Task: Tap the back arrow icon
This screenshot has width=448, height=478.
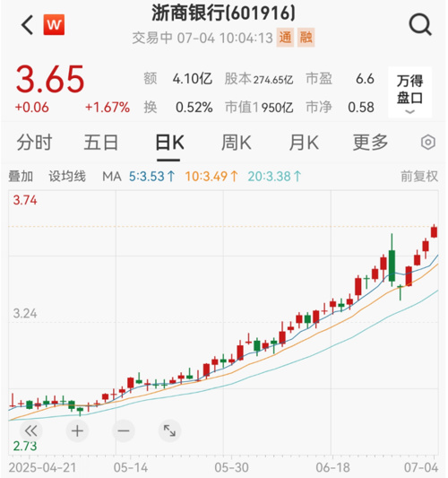Action: click(28, 25)
